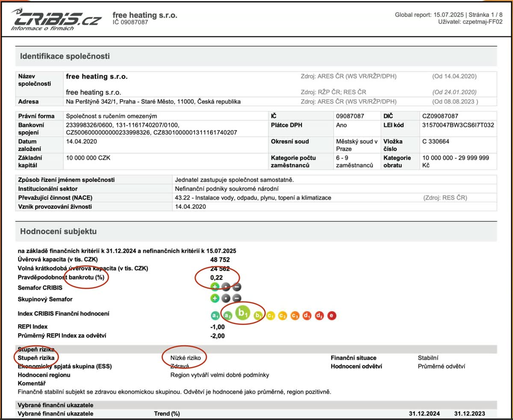Click '6 - 9 zaměstnanců' value
The height and width of the screenshot is (420, 513).
tap(355, 161)
